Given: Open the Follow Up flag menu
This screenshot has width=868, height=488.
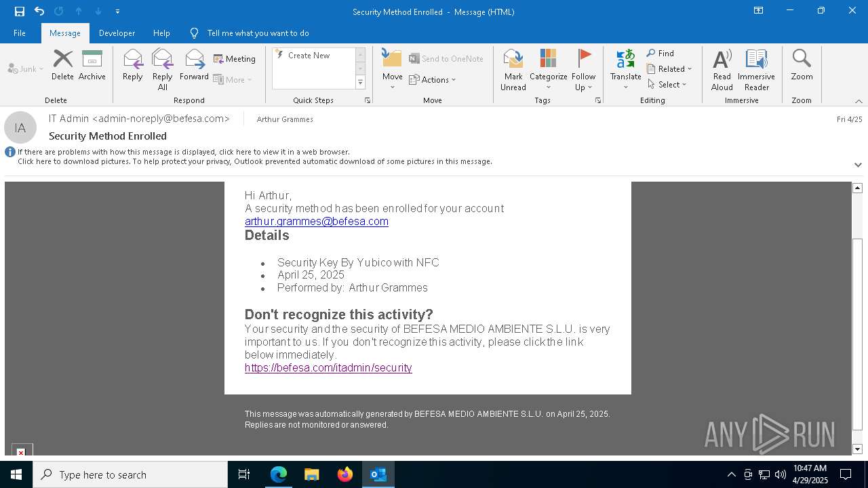Looking at the screenshot, I should (583, 69).
